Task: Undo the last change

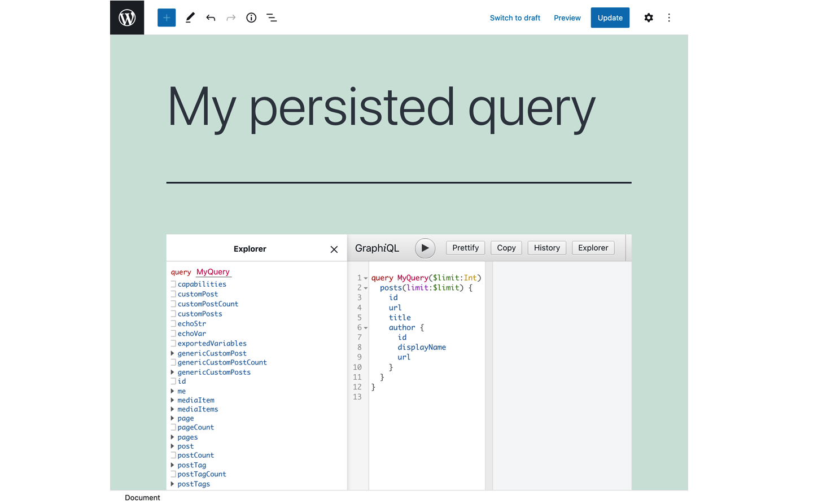Action: [210, 17]
